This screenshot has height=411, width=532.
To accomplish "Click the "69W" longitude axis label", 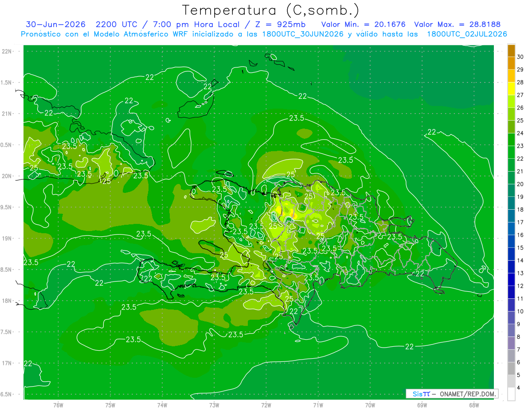I will pos(422,405).
